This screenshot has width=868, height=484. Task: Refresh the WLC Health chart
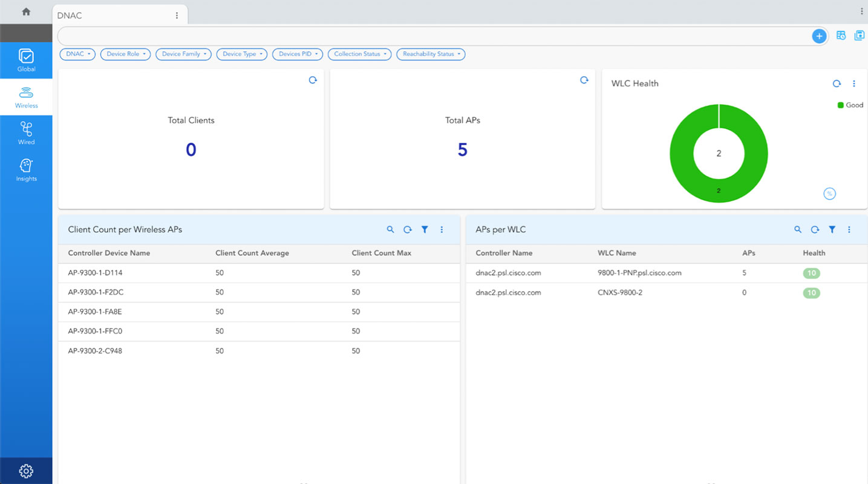(x=837, y=84)
